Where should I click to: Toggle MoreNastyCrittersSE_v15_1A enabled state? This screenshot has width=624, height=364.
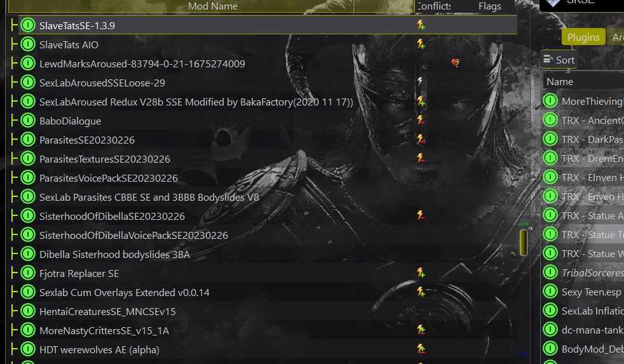(28, 330)
